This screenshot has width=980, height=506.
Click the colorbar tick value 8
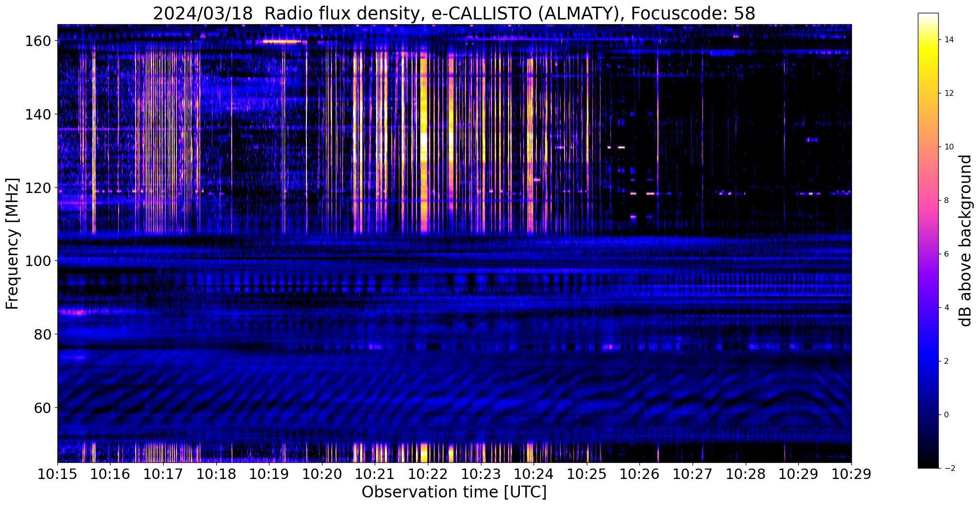pyautogui.click(x=947, y=201)
